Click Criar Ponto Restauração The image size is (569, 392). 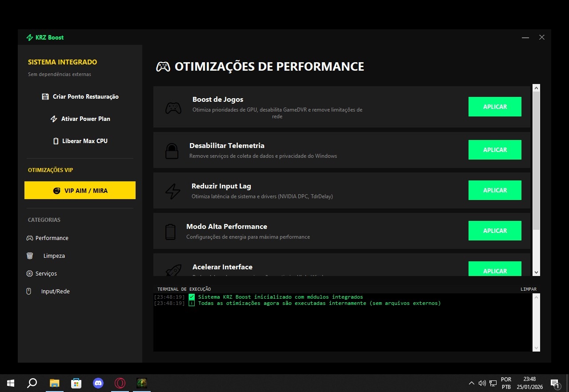tap(80, 96)
